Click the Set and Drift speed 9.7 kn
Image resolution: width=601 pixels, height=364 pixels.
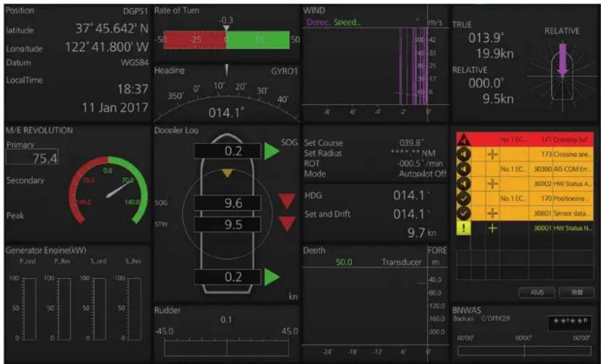(422, 233)
